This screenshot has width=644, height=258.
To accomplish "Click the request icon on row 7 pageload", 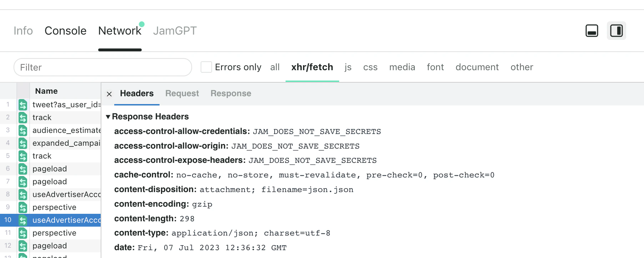I will click(23, 182).
